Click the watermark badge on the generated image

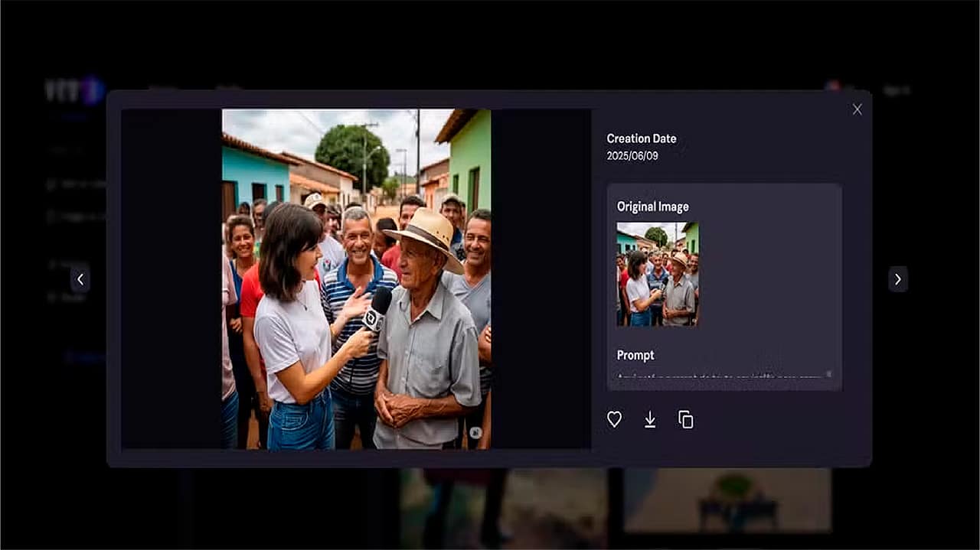(475, 433)
